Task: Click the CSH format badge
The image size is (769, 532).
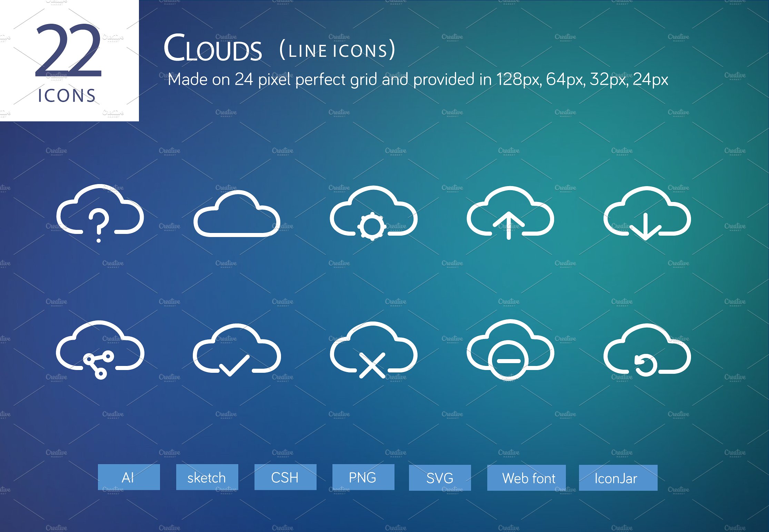Action: 285,477
